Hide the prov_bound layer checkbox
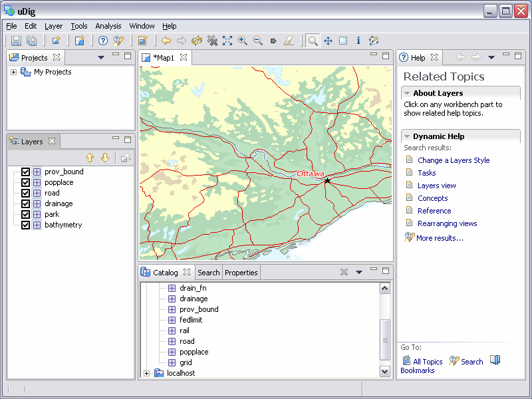 (x=26, y=172)
